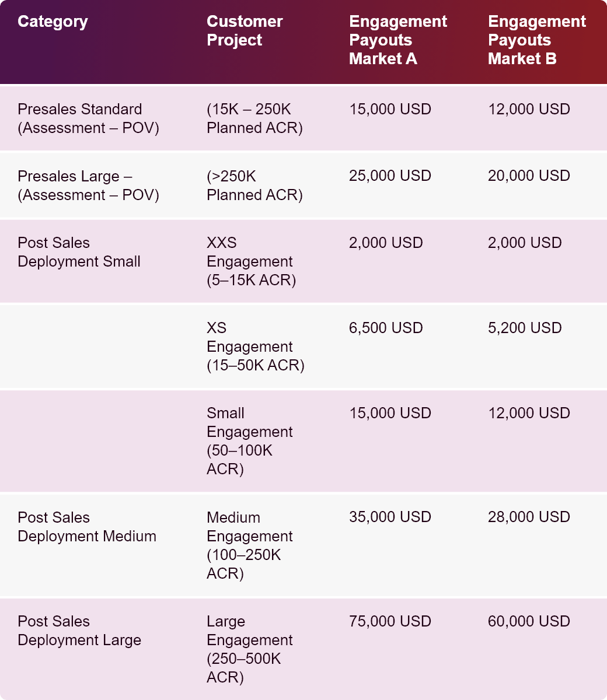The height and width of the screenshot is (700, 607).
Task: Click the Category column header
Action: pos(53,22)
